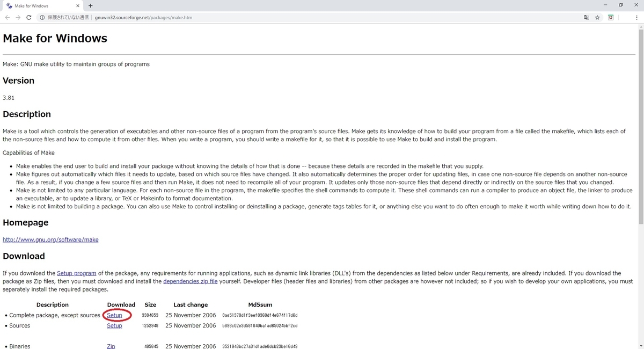This screenshot has width=644, height=349.
Task: Bookmark this page with star icon
Action: [597, 17]
